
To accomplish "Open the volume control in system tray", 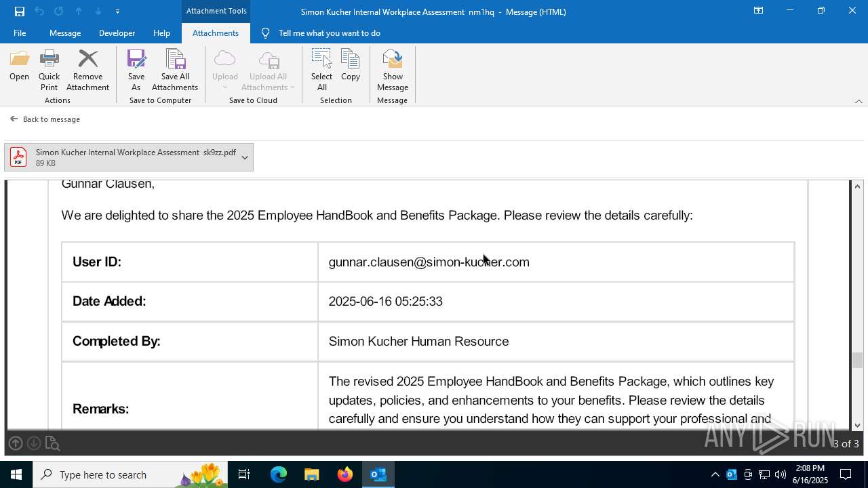I will (x=781, y=474).
